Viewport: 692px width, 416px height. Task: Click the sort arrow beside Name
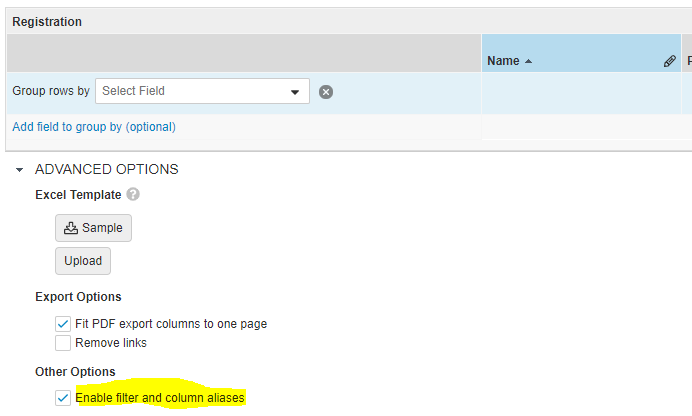(528, 61)
